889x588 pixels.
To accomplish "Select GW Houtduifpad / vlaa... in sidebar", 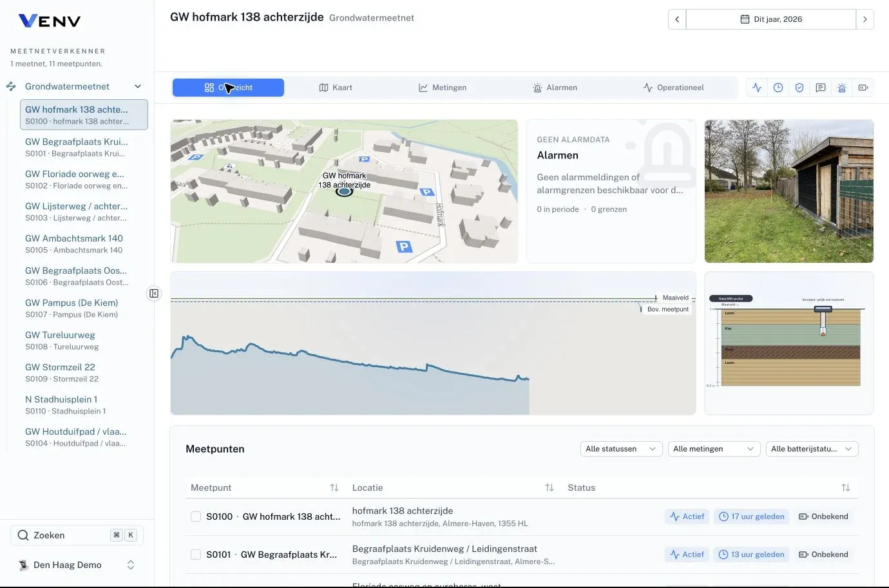I will coord(84,437).
